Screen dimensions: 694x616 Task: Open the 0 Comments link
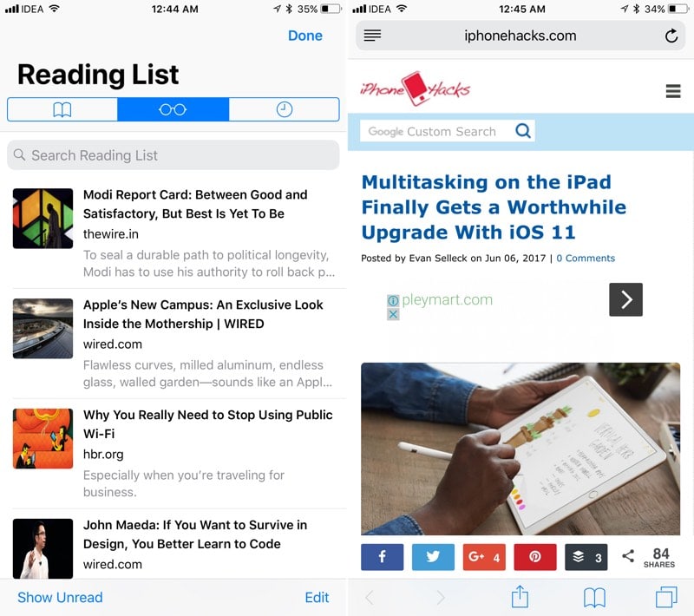tap(586, 258)
